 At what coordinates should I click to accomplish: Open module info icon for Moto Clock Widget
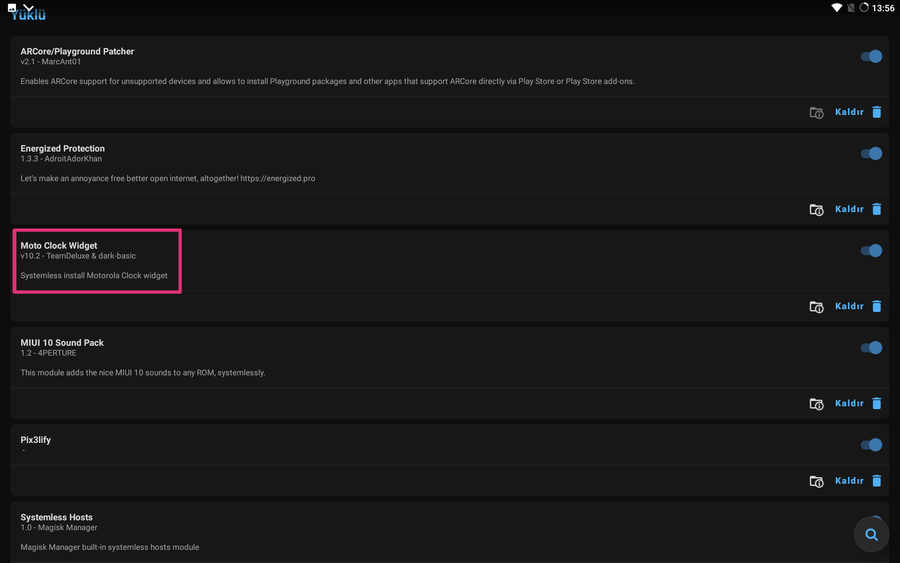click(x=816, y=306)
